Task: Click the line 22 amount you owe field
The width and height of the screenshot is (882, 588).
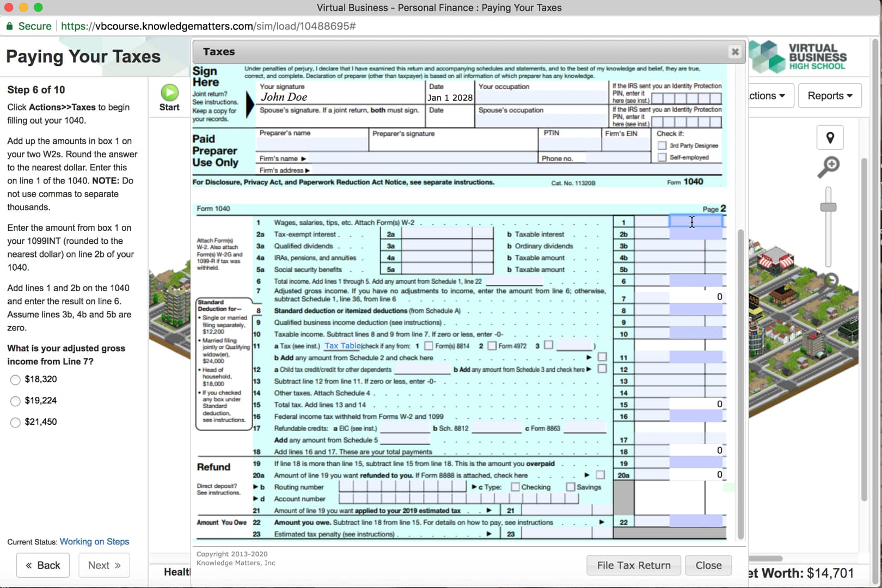Action: pyautogui.click(x=696, y=522)
